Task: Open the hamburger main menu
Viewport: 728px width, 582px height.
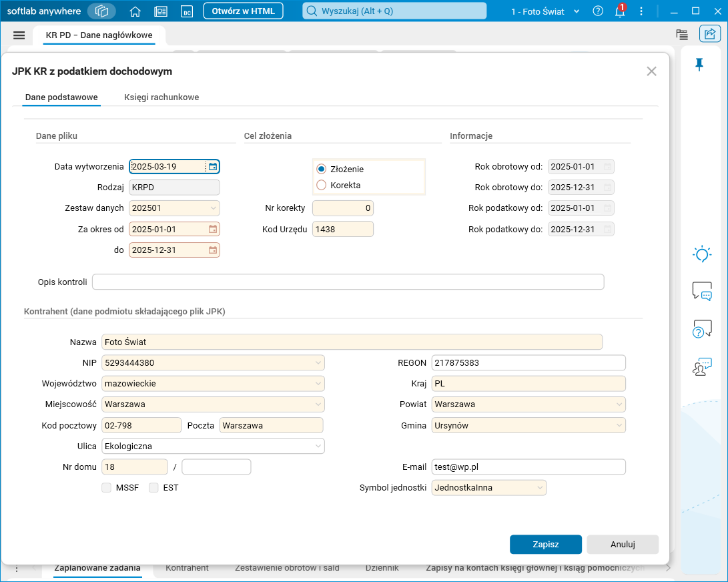Action: [19, 35]
